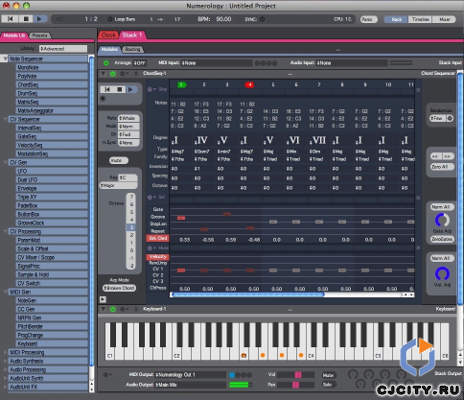
Task: Stop the global transport playback
Action: pyautogui.click(x=26, y=19)
